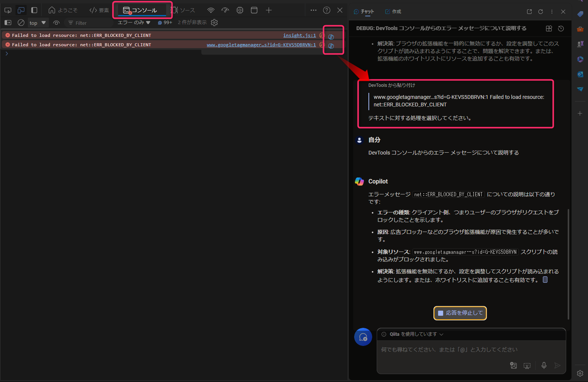Ask Copilot about insight.js error row
588x382 pixels.
(331, 36)
